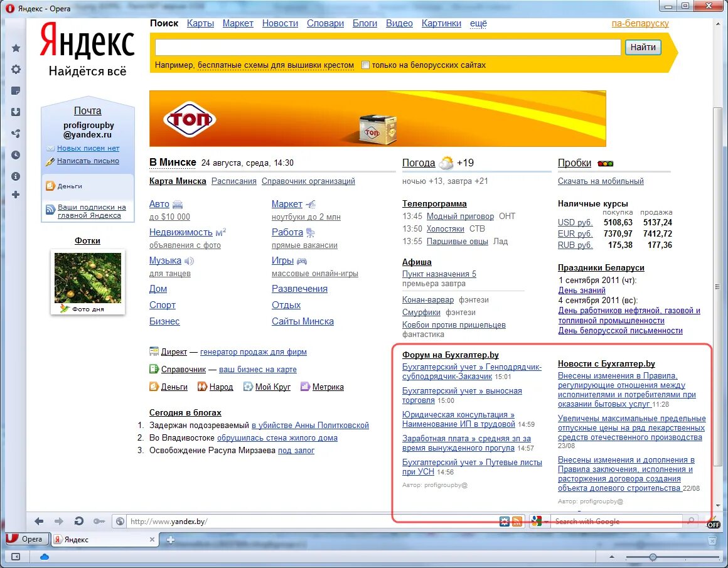This screenshot has height=568, width=728.
Task: Click the gamepad icon next to Игры
Action: [x=302, y=261]
